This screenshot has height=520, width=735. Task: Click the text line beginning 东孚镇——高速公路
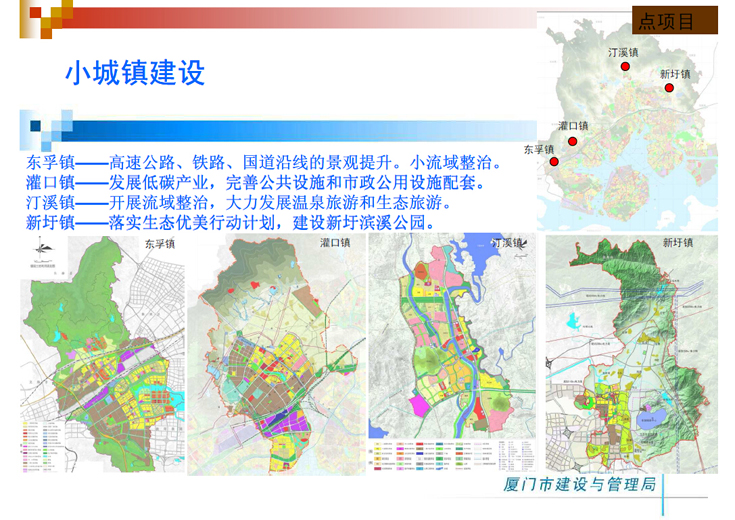coord(262,162)
